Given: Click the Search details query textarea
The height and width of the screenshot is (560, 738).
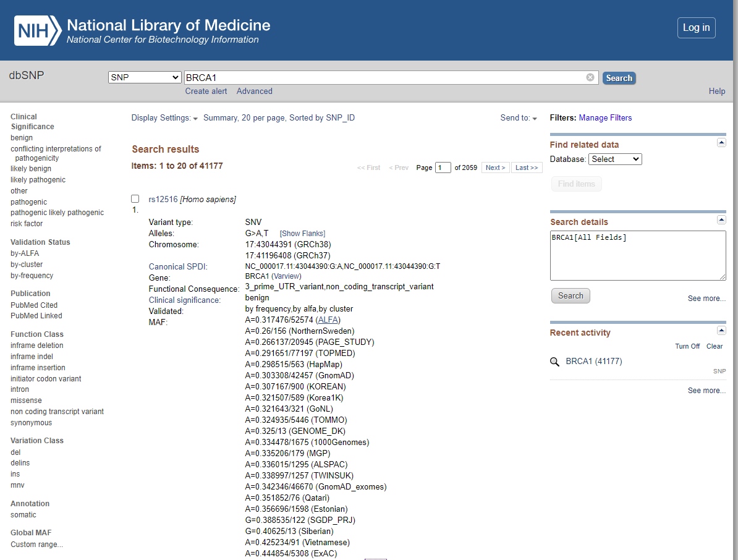Looking at the screenshot, I should tap(637, 255).
